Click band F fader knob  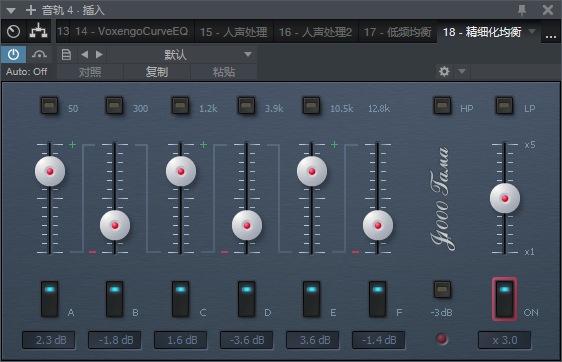[x=378, y=225]
